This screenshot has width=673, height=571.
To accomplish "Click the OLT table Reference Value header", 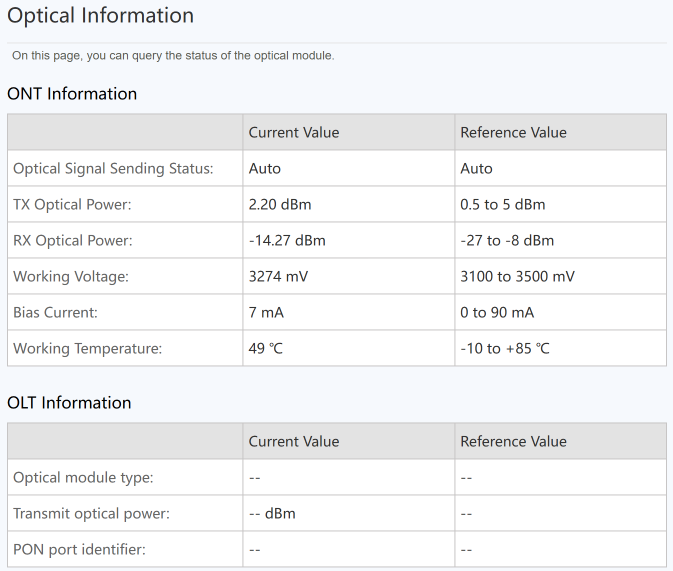I will click(513, 441).
